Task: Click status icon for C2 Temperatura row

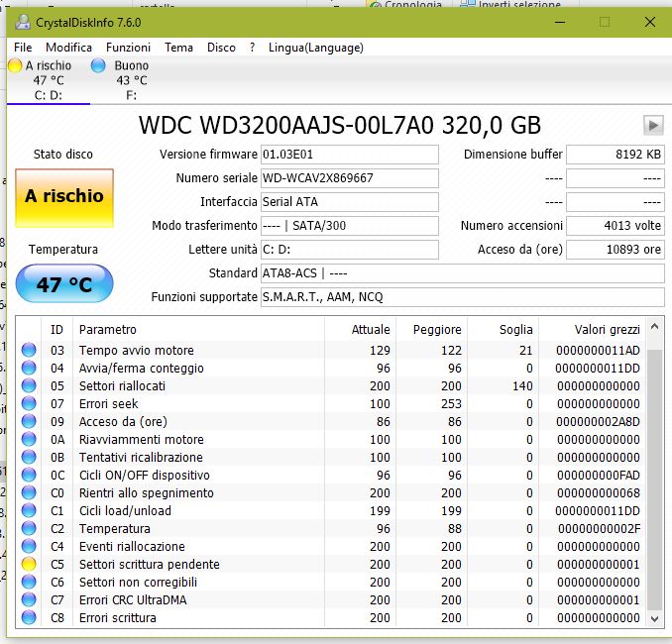Action: 29,528
